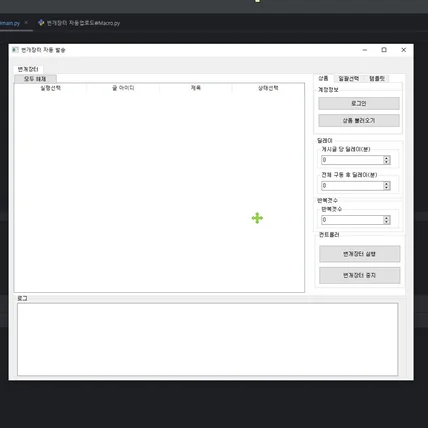Screen dimensions: 428x428
Task: Click the 실행선택 column header
Action: tap(50, 88)
